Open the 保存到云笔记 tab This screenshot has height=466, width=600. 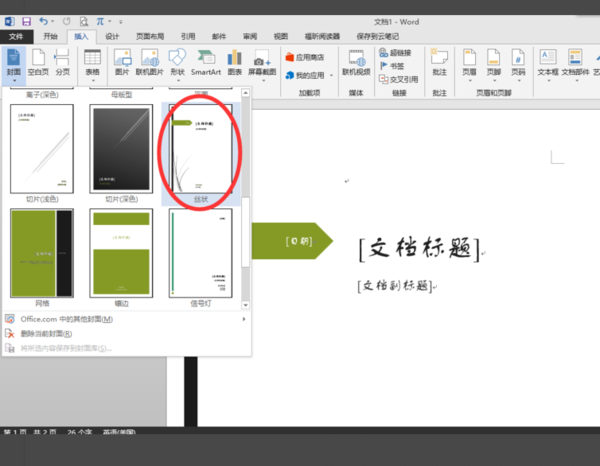tap(378, 36)
